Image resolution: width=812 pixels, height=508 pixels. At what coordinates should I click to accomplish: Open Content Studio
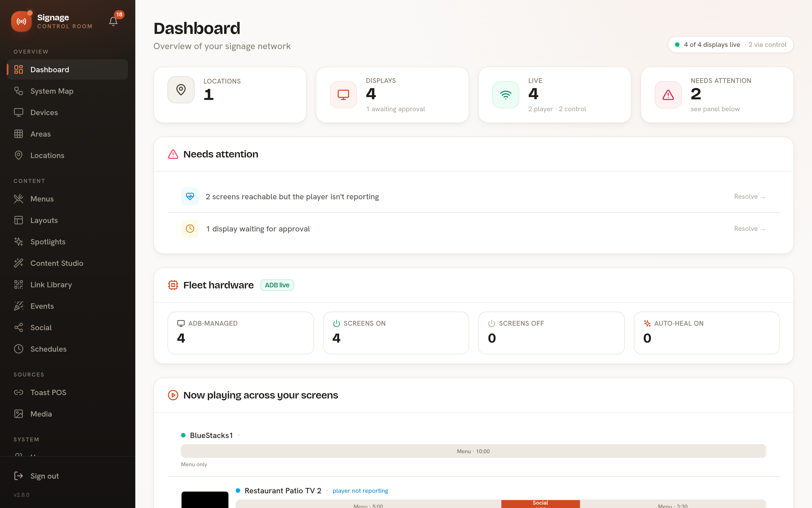pyautogui.click(x=67, y=263)
